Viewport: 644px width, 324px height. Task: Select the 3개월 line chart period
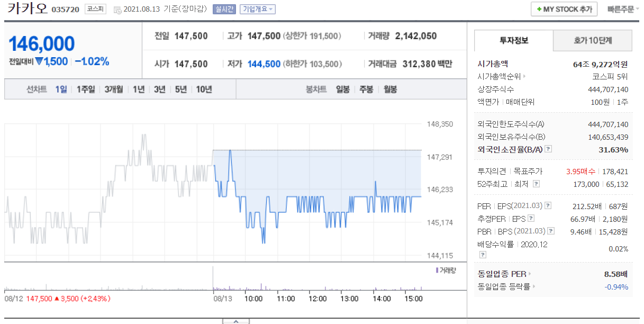coord(114,89)
